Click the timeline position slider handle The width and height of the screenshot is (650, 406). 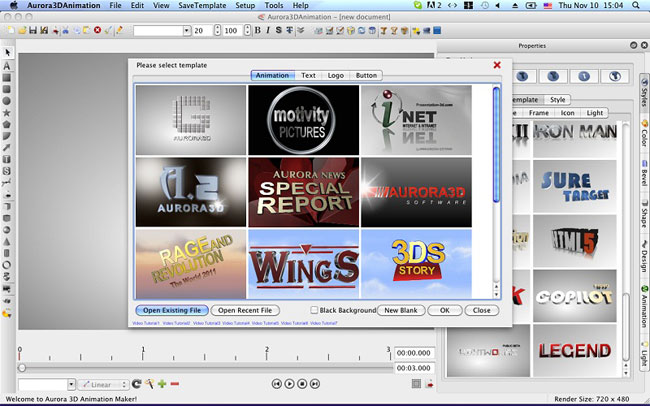pos(22,367)
